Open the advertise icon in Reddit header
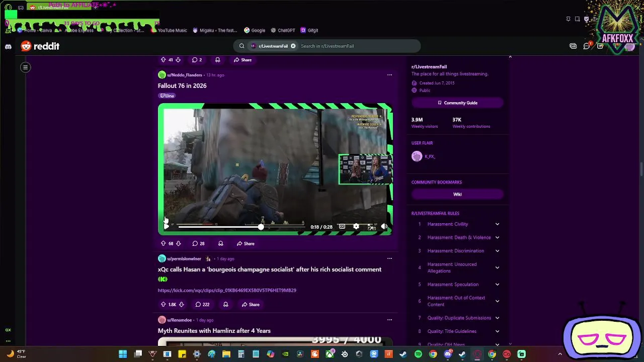The height and width of the screenshot is (362, 644). pos(573,46)
